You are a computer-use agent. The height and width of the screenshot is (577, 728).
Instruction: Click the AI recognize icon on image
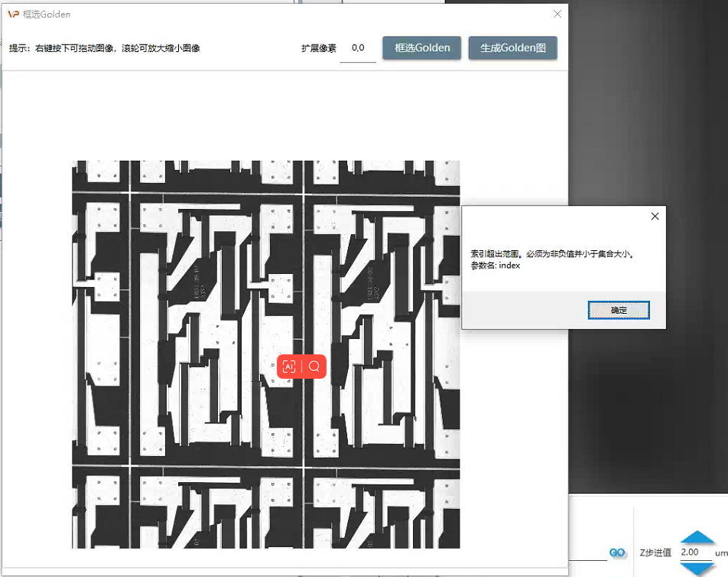[x=289, y=367]
